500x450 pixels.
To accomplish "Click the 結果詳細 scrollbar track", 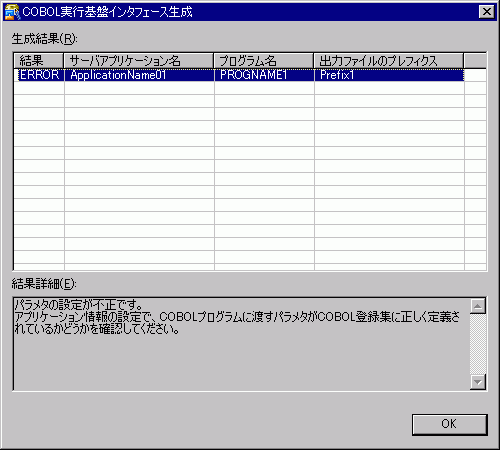I will [478, 344].
